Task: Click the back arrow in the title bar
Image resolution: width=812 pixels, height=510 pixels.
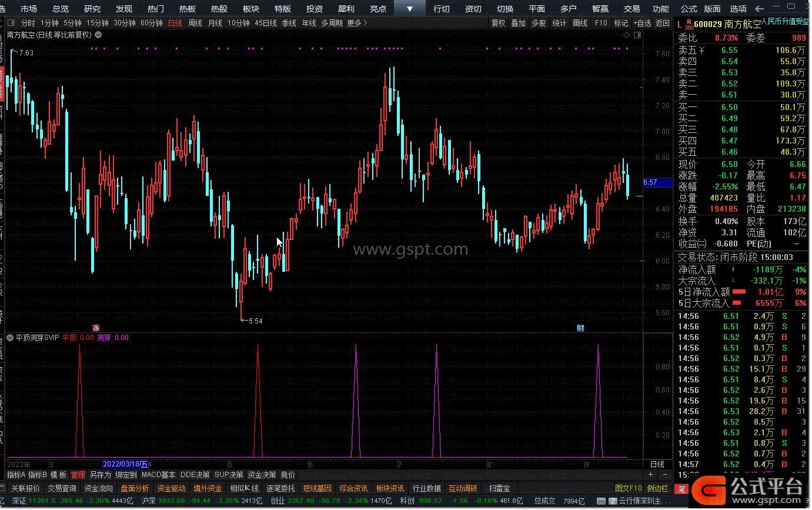Action: [x=759, y=9]
